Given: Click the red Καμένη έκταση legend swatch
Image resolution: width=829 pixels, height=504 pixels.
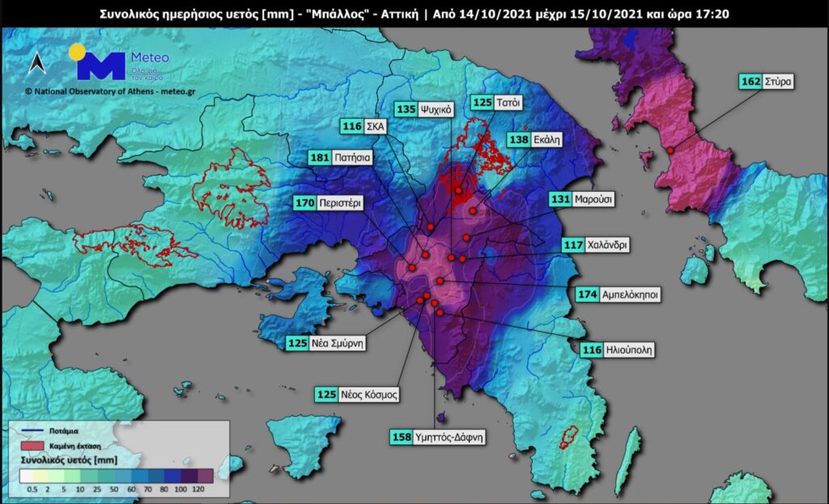Looking at the screenshot, I should click(x=32, y=446).
